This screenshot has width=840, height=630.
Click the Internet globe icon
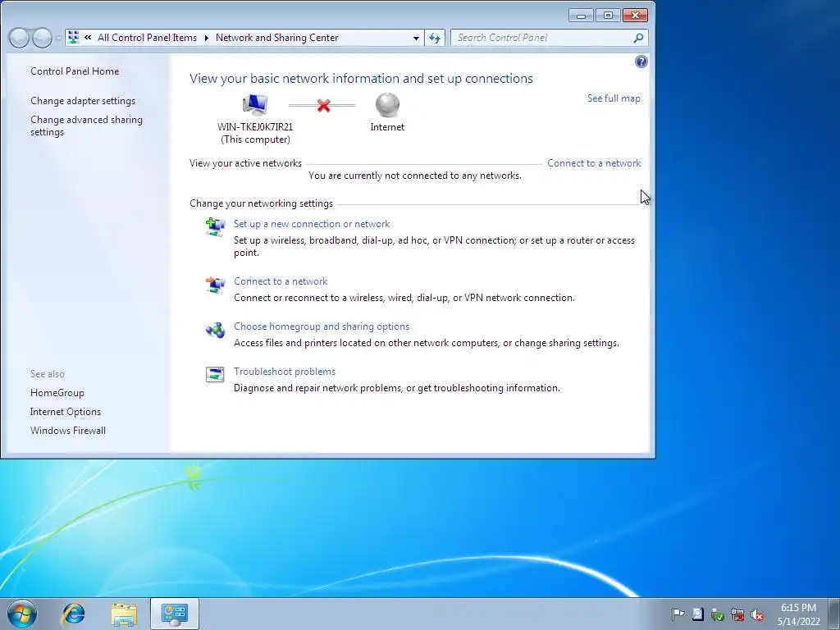tap(387, 105)
